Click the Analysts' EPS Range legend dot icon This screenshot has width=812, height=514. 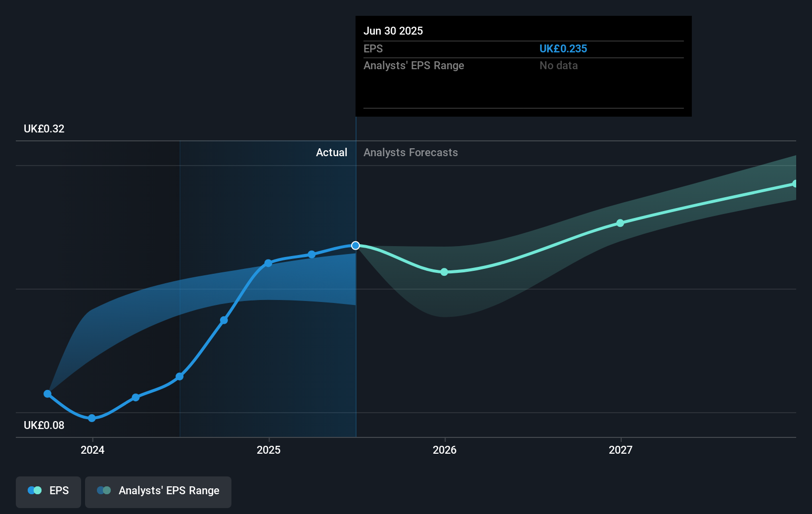coord(103,490)
